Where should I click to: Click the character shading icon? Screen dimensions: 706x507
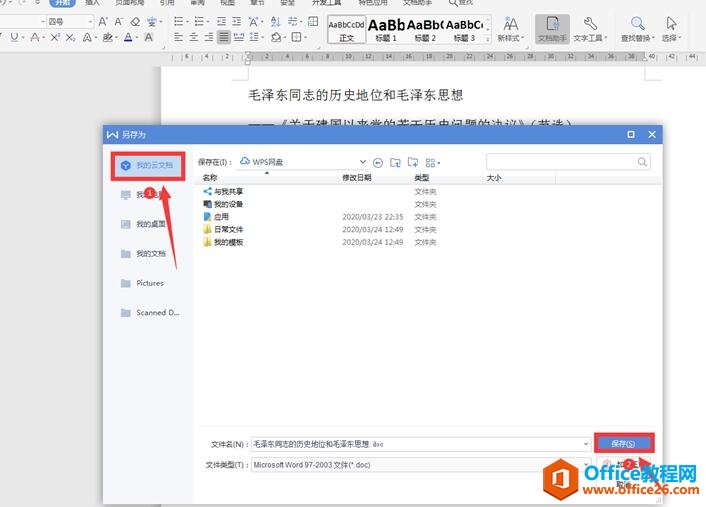pos(148,37)
